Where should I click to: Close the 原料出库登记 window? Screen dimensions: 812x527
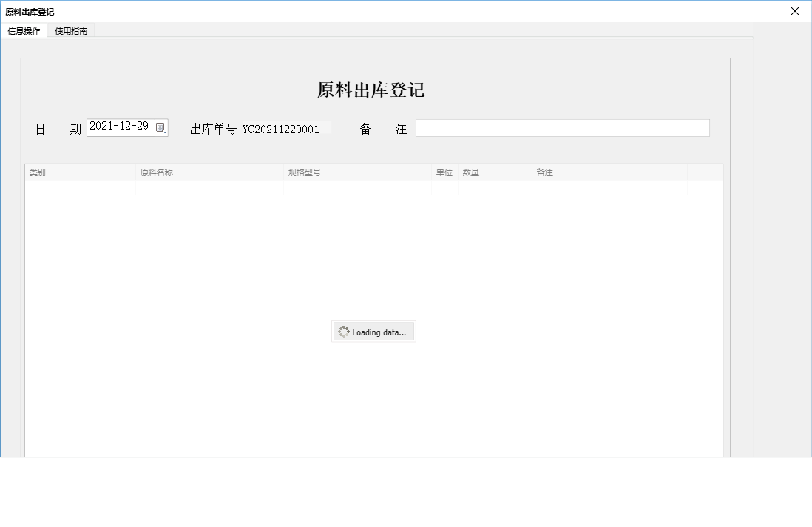pyautogui.click(x=794, y=11)
